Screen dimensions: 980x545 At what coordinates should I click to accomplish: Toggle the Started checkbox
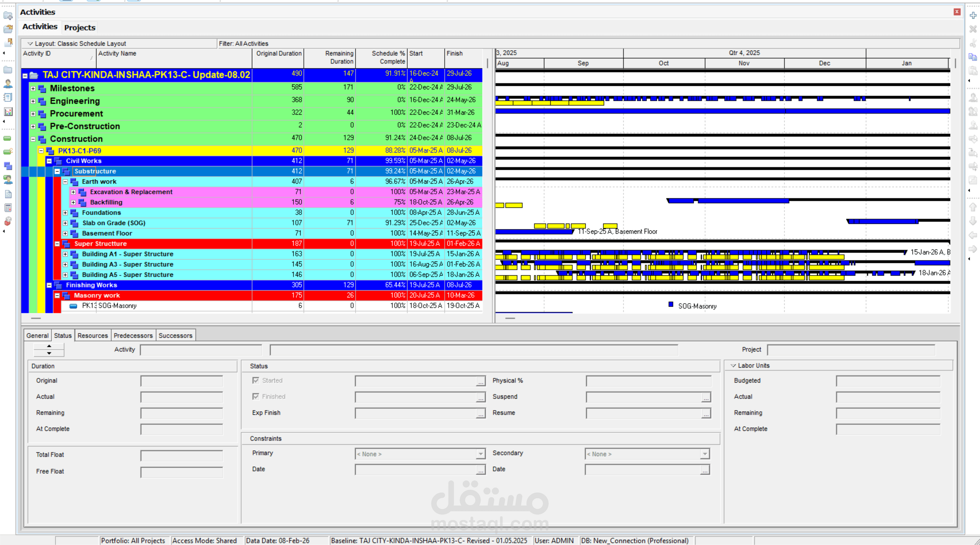pos(256,380)
